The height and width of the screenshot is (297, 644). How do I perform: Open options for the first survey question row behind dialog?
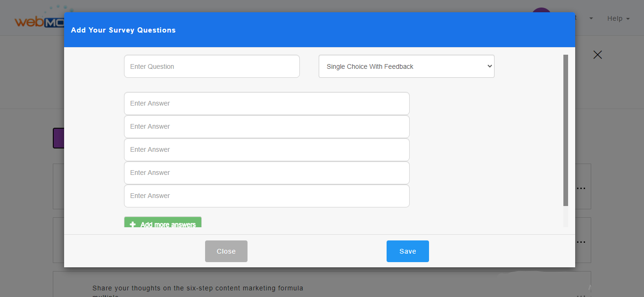point(581,188)
